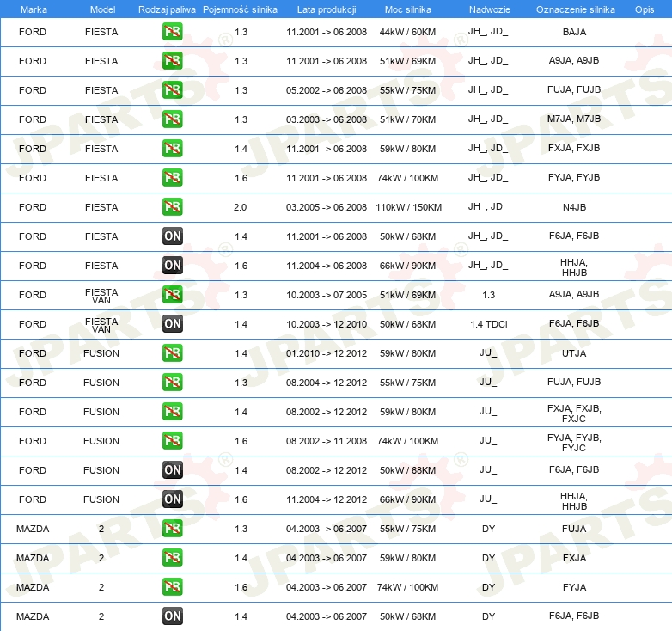Click the Nadwozie 1.3 cell in Fiesta Van row

click(489, 295)
